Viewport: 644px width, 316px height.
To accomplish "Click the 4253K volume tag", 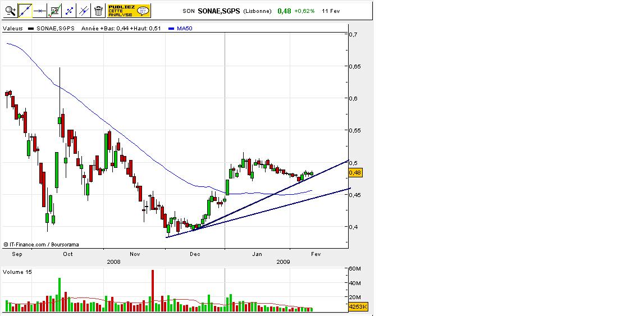I will point(358,306).
